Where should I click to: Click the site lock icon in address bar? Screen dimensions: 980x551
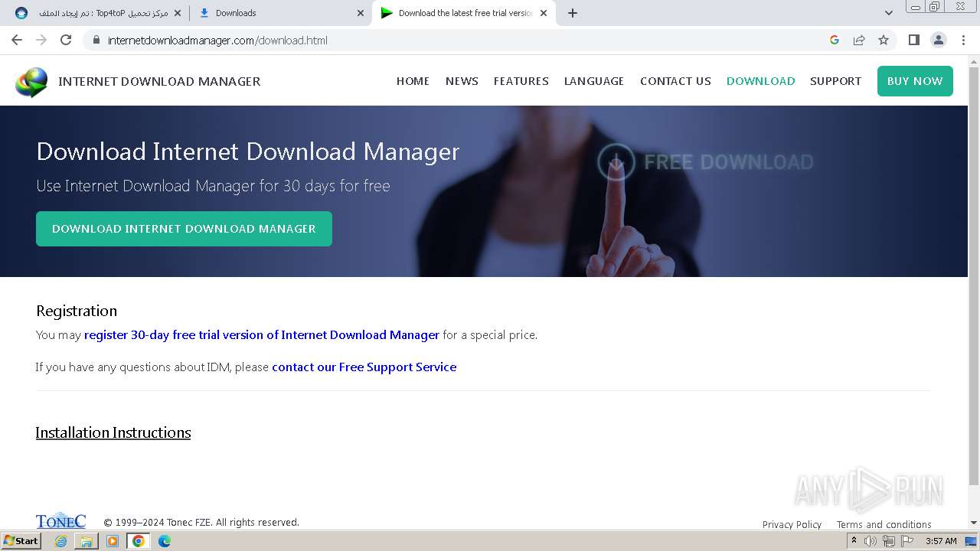[x=96, y=40]
